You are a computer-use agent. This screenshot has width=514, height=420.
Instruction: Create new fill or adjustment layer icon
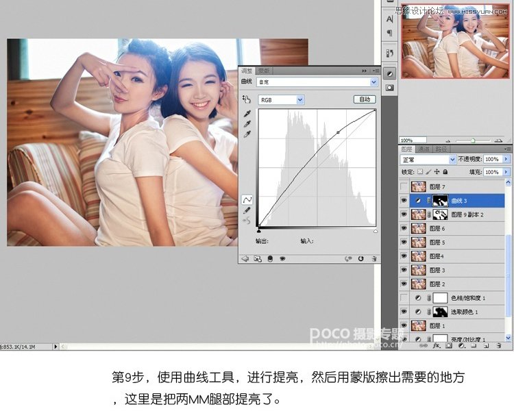tap(461, 345)
